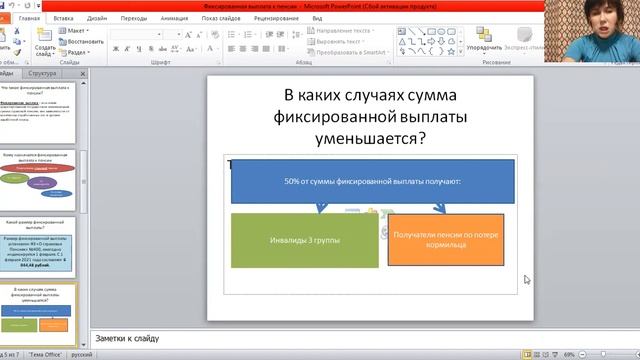Open the Выровнять текст dropdown
Image resolution: width=640 pixels, height=360 pixels.
336,42
